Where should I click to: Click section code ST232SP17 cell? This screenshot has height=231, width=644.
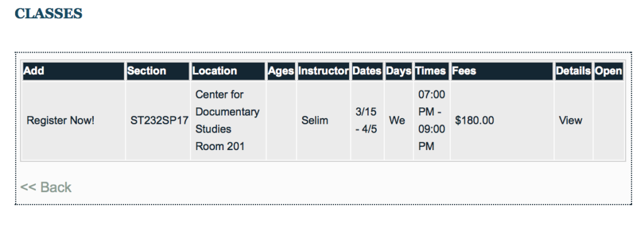pyautogui.click(x=158, y=121)
